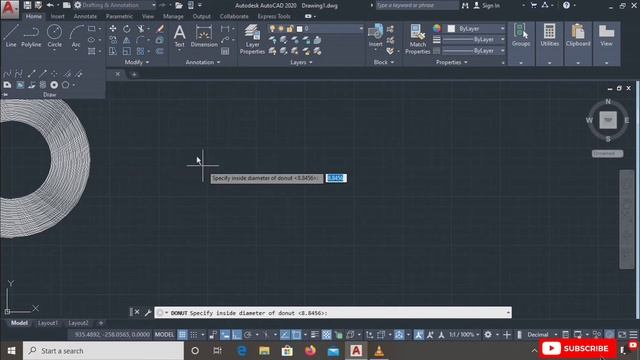This screenshot has width=640, height=360.
Task: Open the Parametric ribbon tab
Action: pyautogui.click(x=119, y=16)
